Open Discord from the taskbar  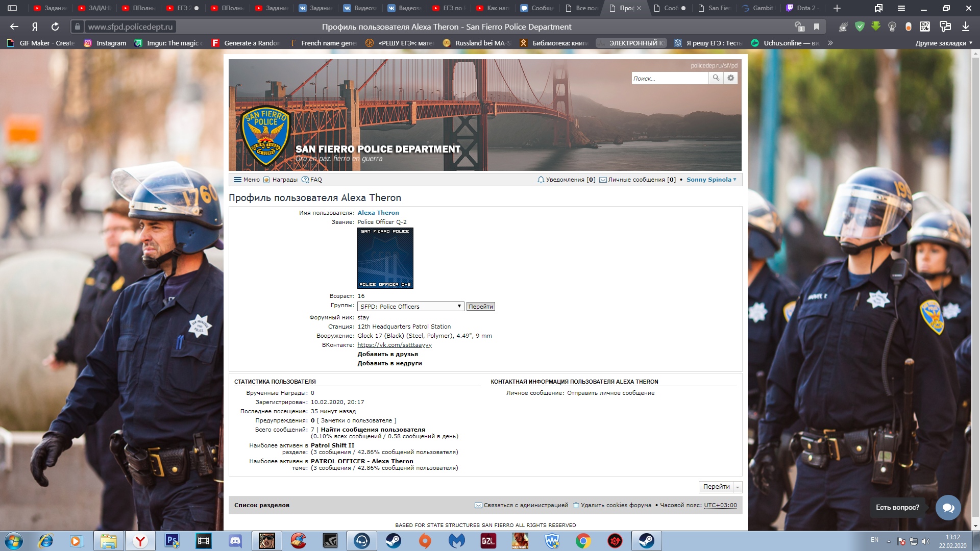pos(235,541)
